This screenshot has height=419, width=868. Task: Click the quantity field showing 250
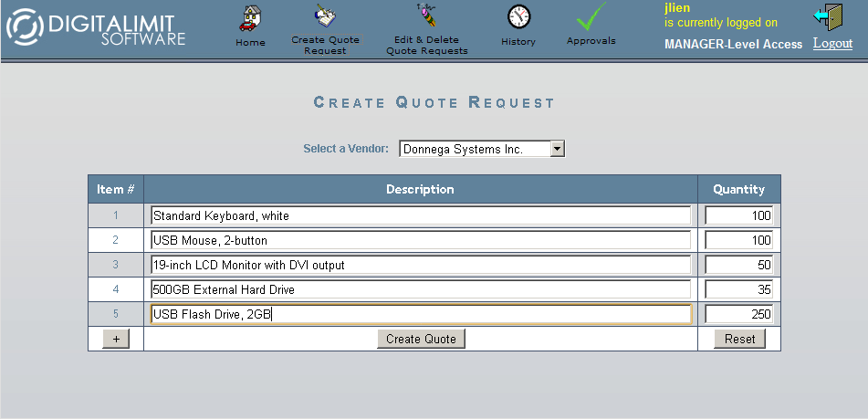tap(739, 314)
